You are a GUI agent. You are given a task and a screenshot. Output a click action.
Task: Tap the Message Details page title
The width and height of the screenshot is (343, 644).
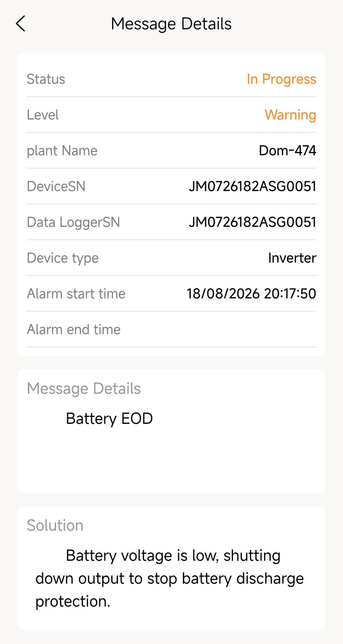pyautogui.click(x=171, y=24)
